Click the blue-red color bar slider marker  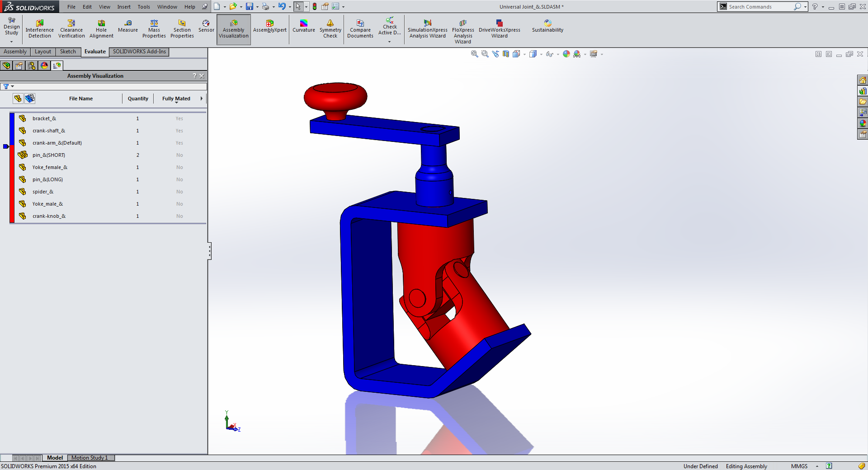point(6,146)
